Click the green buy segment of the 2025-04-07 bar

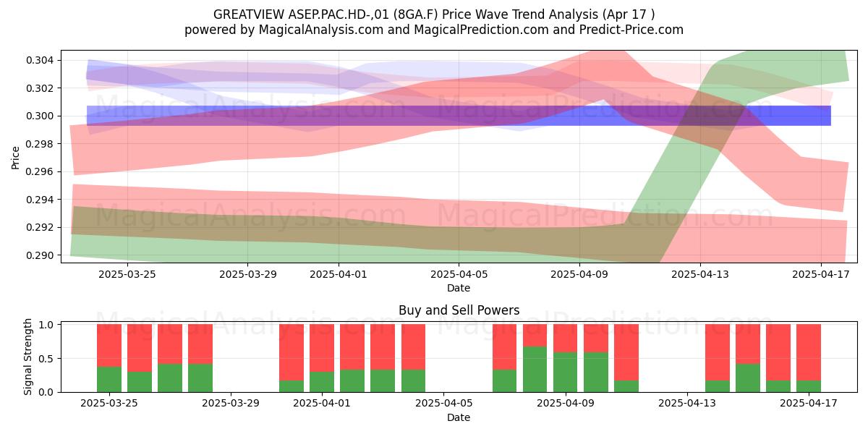[x=504, y=380]
